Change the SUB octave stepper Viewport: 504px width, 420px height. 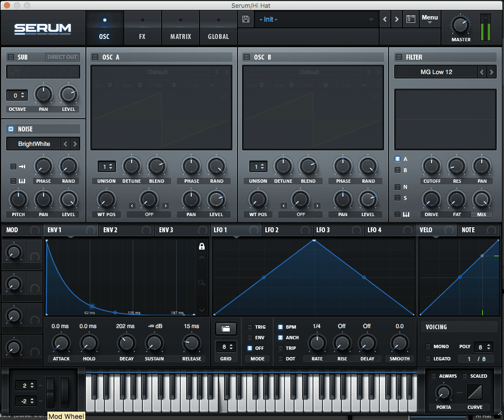[x=17, y=95]
